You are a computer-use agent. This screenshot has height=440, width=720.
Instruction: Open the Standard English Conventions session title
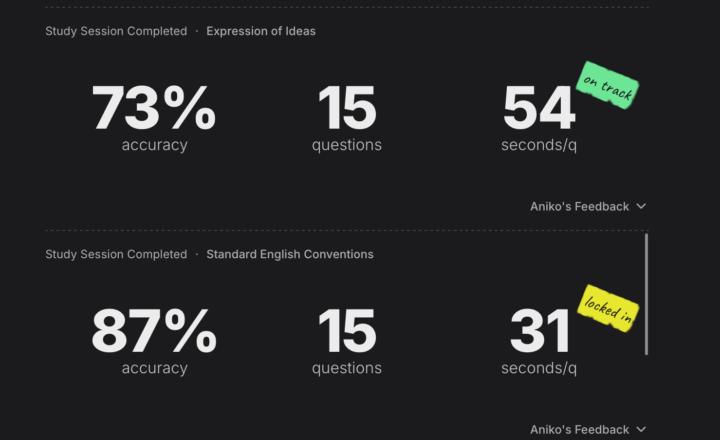[290, 254]
